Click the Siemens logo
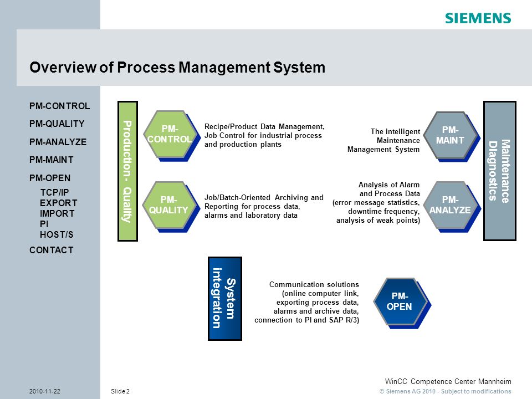This screenshot has width=532, height=399. pyautogui.click(x=478, y=18)
